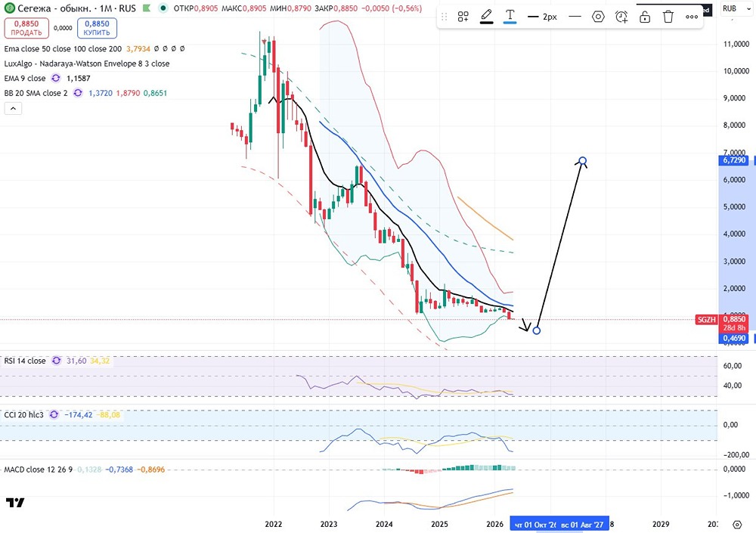Select the arrow's lower endpoint handle
756x533 pixels.
pyautogui.click(x=537, y=331)
